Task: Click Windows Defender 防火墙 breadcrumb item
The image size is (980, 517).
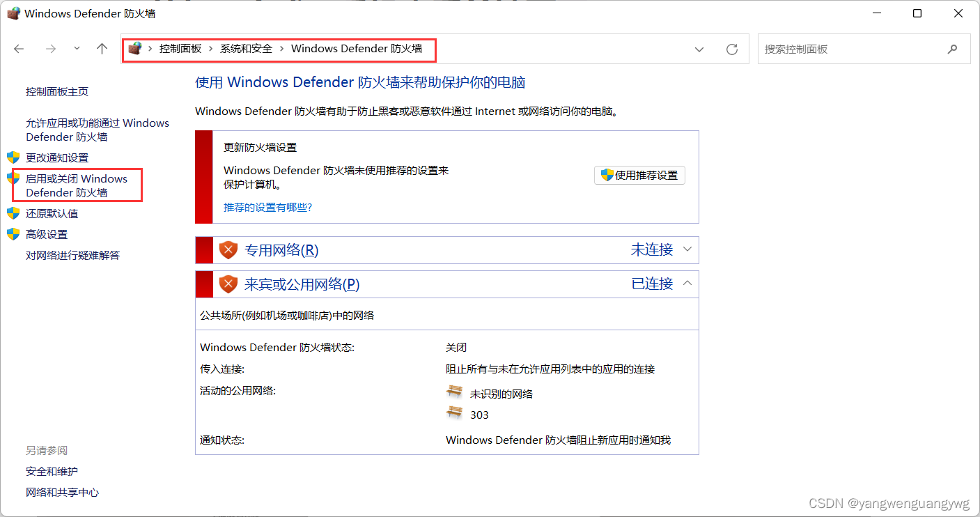Action: [357, 49]
